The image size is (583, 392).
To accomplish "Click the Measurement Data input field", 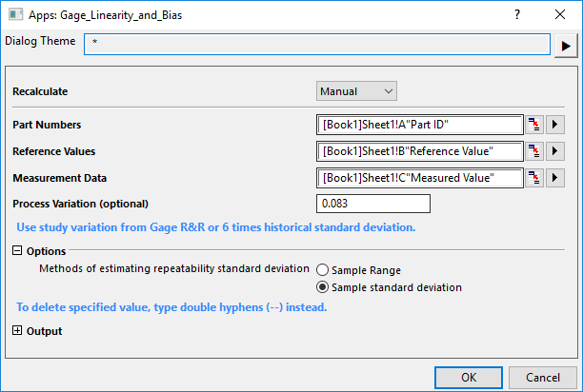I will pos(419,178).
